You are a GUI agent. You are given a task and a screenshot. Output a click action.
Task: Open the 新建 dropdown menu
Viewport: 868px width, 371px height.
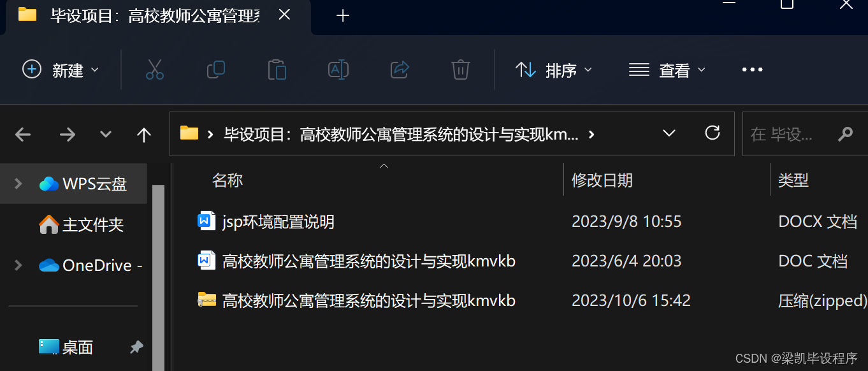(x=61, y=69)
